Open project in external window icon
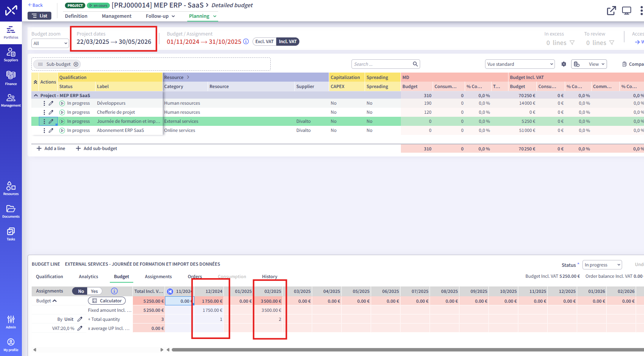Viewport: 644px width, 356px height. pyautogui.click(x=612, y=11)
